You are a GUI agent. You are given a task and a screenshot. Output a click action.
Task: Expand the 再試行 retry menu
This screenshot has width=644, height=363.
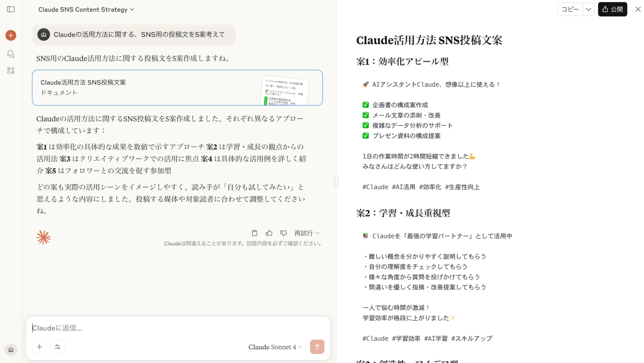point(307,233)
